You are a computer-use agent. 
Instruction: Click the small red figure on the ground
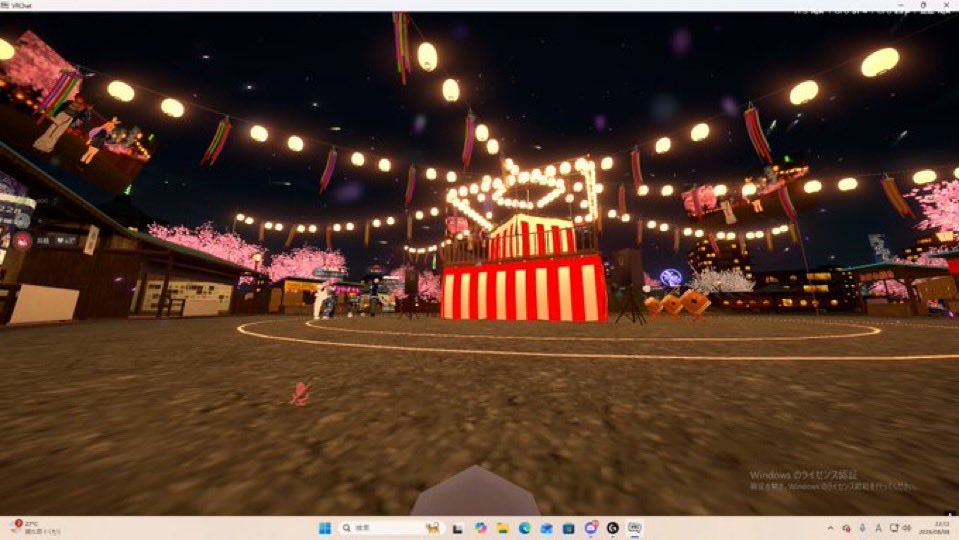pos(300,394)
